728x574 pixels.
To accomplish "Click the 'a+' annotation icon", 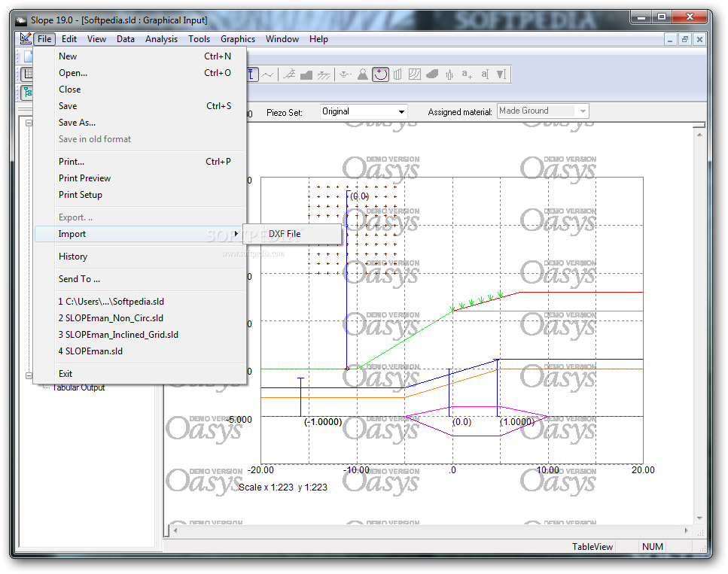I will click(467, 74).
